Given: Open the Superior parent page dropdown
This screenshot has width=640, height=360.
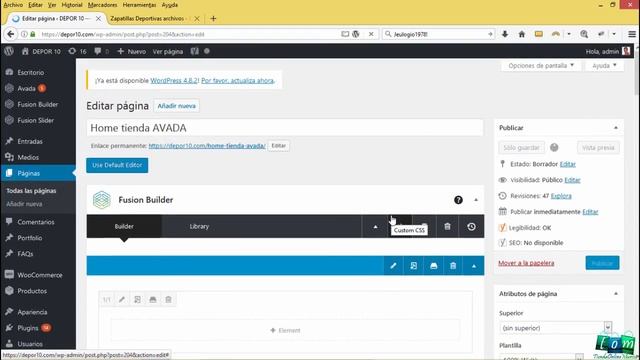Looking at the screenshot, I should (556, 328).
